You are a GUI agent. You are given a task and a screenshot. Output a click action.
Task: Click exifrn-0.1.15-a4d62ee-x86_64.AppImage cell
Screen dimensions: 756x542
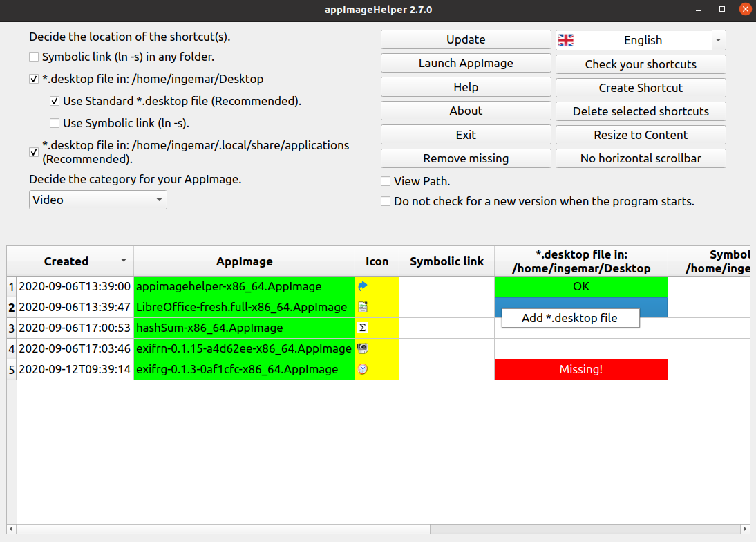pyautogui.click(x=244, y=348)
